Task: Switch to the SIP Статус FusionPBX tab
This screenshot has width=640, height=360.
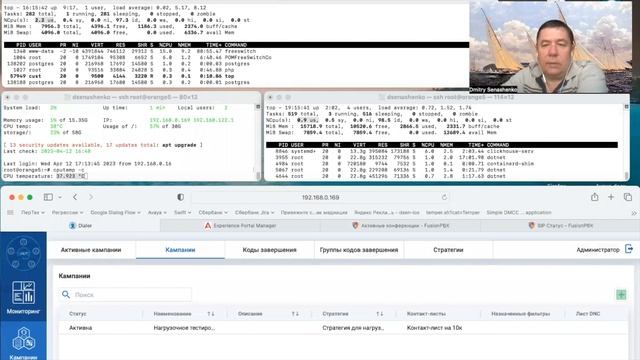Action: click(560, 225)
